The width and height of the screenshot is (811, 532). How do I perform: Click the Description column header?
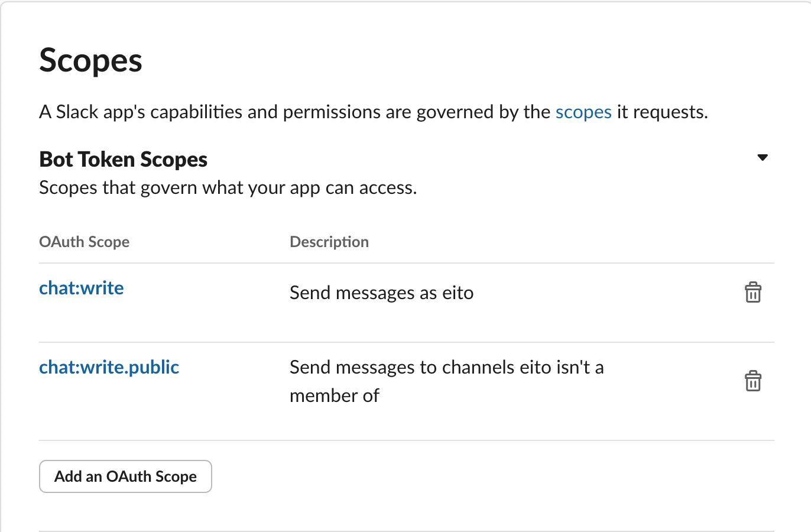(329, 242)
